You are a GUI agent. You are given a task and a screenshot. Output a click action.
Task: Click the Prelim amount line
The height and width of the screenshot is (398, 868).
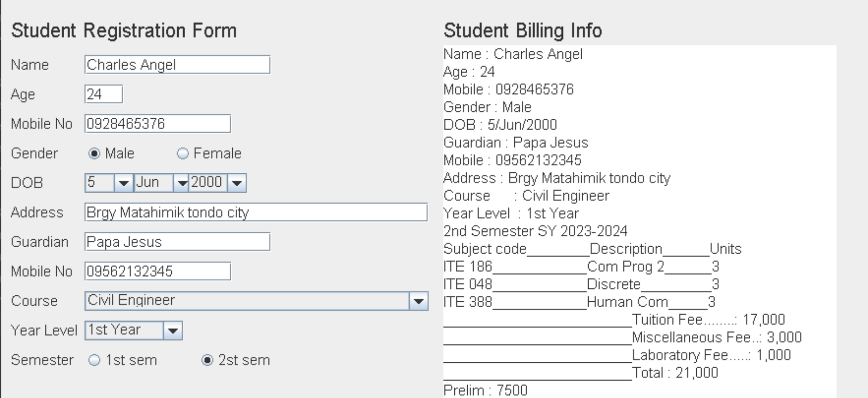[486, 390]
